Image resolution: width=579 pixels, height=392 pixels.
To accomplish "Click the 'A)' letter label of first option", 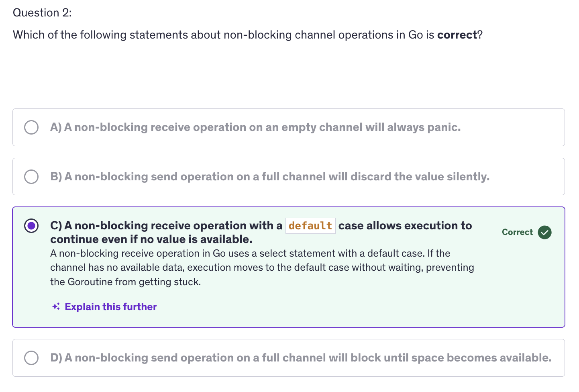I will coord(56,127).
